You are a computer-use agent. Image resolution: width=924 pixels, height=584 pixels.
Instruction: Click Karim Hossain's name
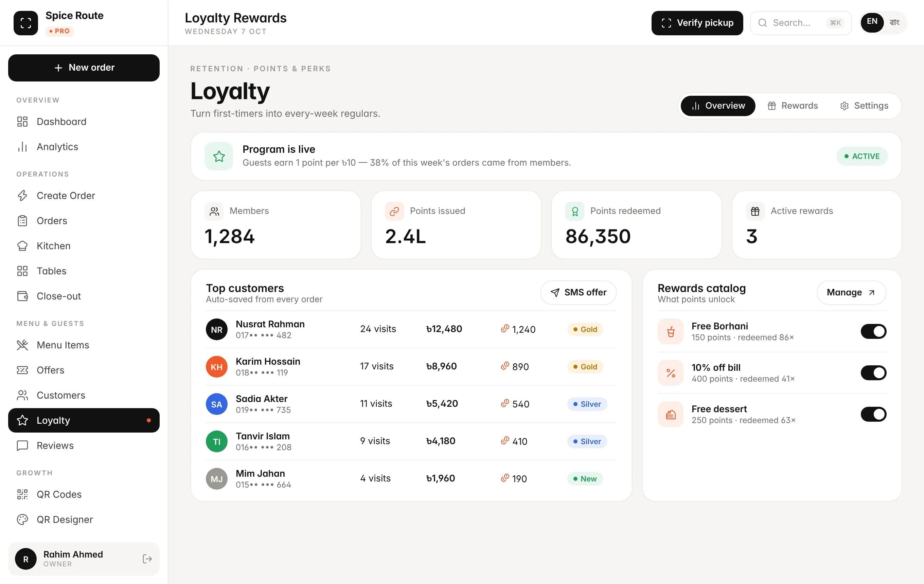tap(268, 361)
